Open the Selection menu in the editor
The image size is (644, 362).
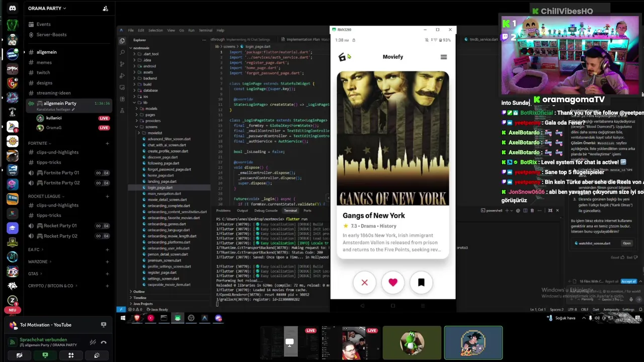point(155,30)
